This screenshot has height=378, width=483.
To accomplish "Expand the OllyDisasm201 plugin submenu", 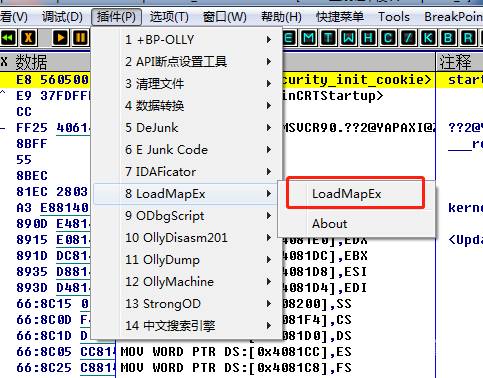I will click(186, 238).
